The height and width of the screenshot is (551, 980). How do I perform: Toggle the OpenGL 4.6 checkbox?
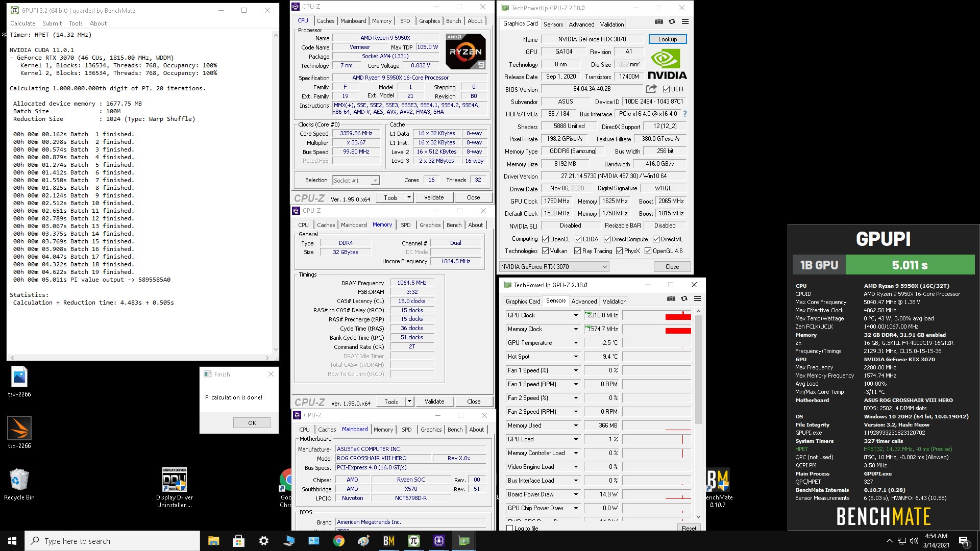tap(648, 251)
